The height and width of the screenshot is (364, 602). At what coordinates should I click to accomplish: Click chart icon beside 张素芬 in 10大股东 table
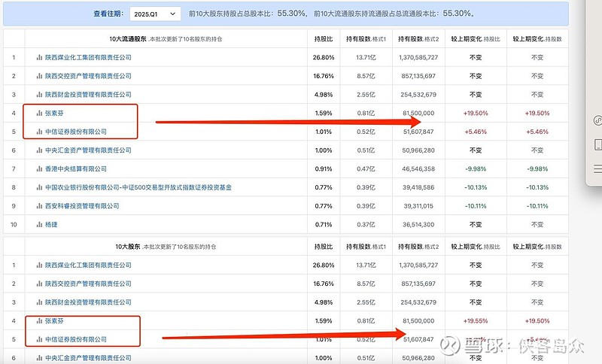coord(39,320)
